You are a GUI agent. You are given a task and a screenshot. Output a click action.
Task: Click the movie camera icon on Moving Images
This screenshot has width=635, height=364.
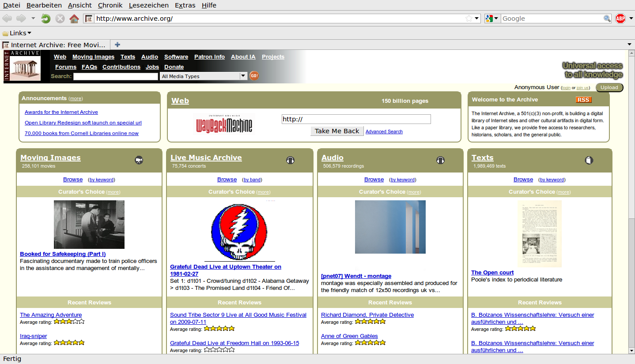(139, 160)
